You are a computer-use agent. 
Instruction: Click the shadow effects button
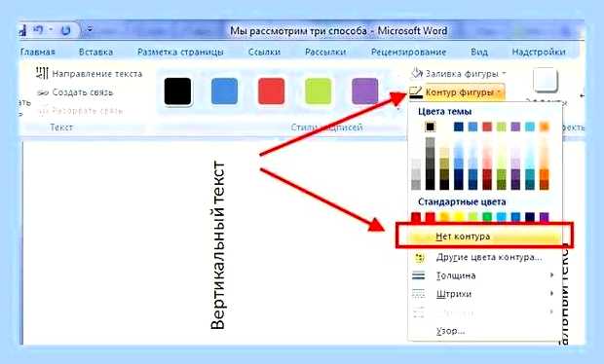point(546,79)
